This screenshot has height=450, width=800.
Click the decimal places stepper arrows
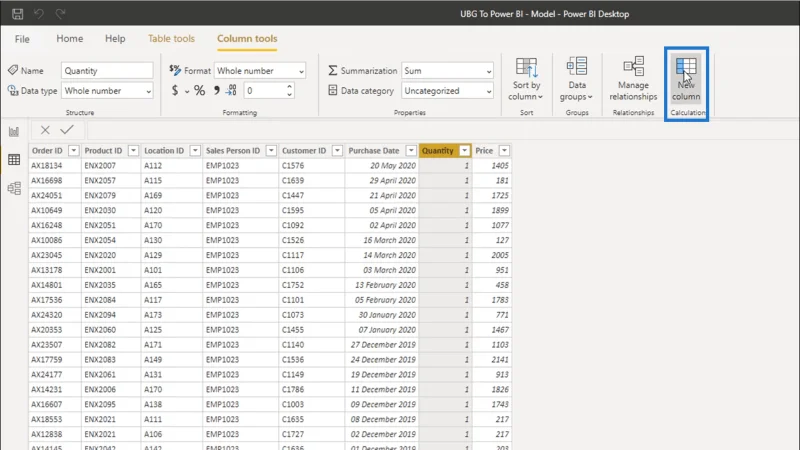coord(289,91)
